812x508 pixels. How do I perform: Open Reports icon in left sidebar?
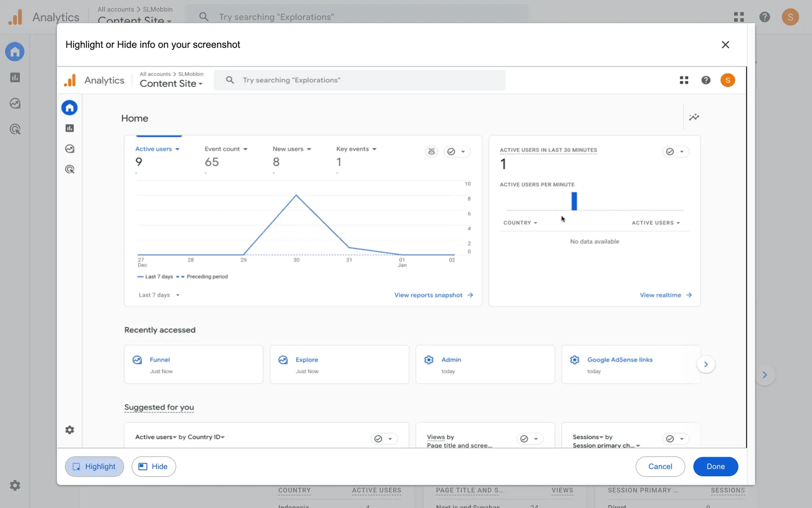point(70,128)
